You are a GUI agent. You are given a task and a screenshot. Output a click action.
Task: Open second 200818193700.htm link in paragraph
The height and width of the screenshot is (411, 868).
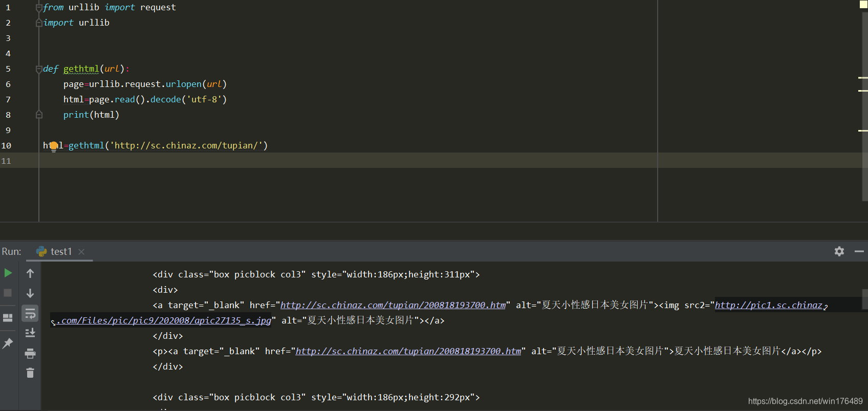(x=408, y=351)
